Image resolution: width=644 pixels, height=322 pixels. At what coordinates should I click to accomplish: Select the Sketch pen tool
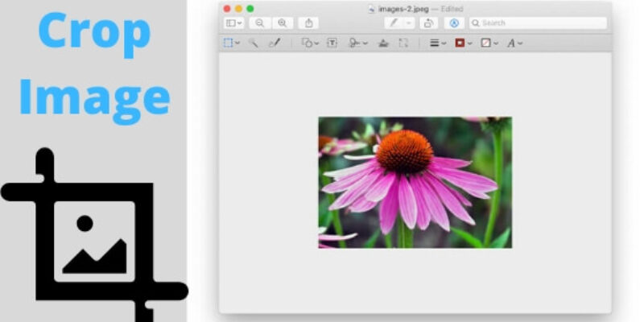pyautogui.click(x=275, y=43)
